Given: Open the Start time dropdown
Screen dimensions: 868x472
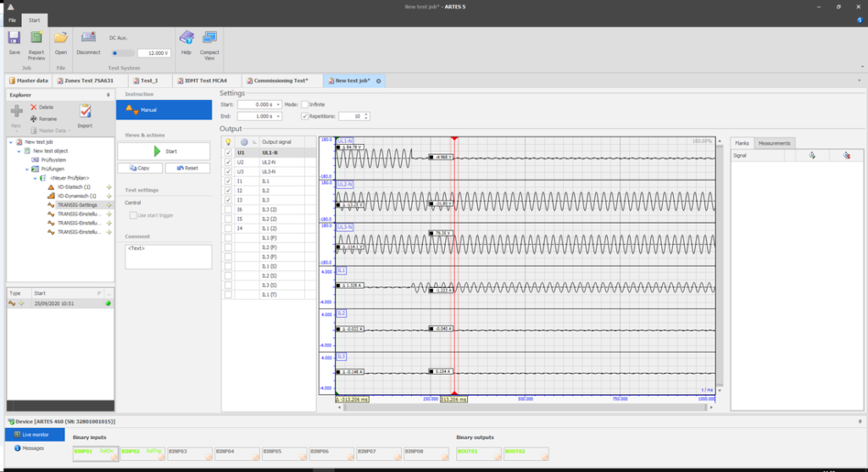Looking at the screenshot, I should coord(278,104).
